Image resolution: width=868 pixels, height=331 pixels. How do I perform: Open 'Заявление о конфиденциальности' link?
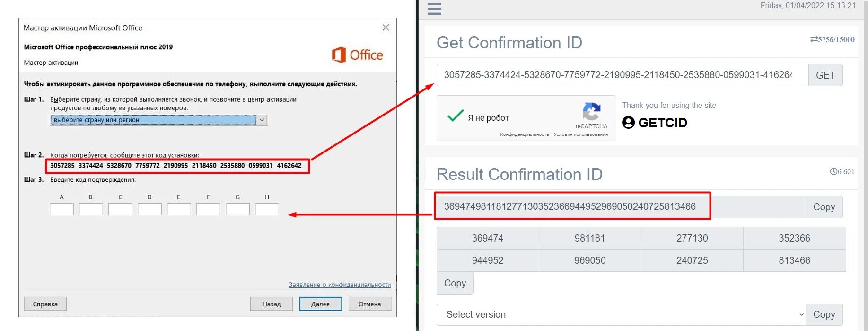[340, 285]
